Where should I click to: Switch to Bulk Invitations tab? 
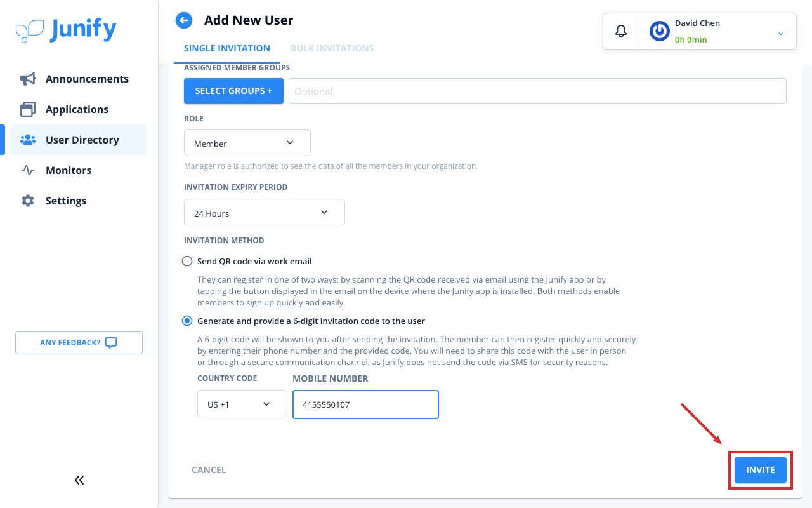point(332,48)
